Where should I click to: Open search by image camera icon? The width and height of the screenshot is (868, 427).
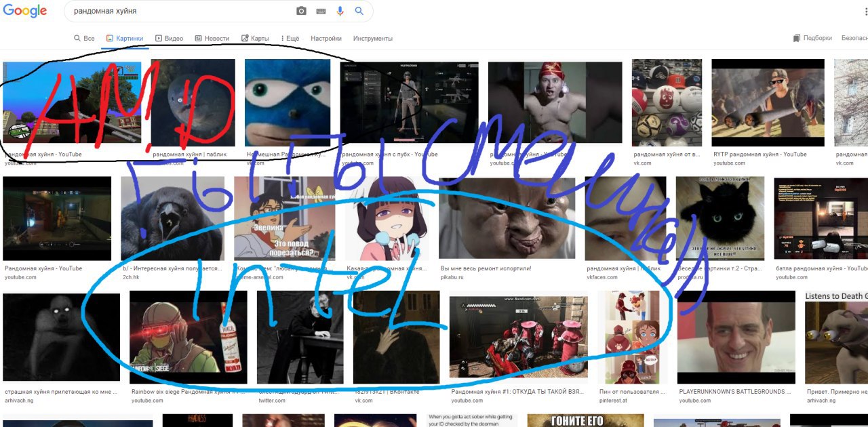(x=301, y=12)
